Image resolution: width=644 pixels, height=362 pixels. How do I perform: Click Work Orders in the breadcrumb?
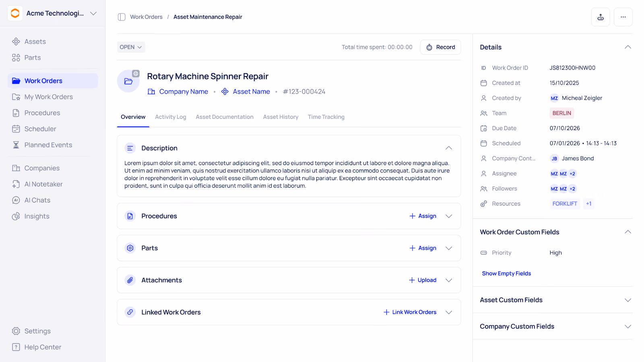click(146, 17)
